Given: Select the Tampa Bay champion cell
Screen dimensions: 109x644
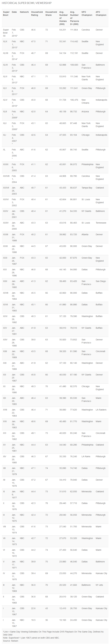Looking at the screenshot, I should (x=87, y=188).
